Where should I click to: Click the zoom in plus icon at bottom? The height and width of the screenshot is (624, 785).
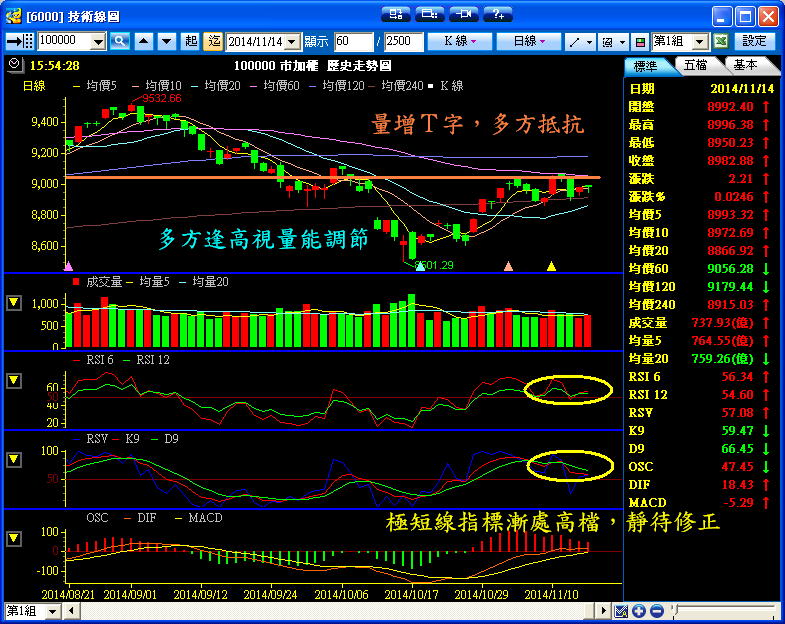pos(639,611)
